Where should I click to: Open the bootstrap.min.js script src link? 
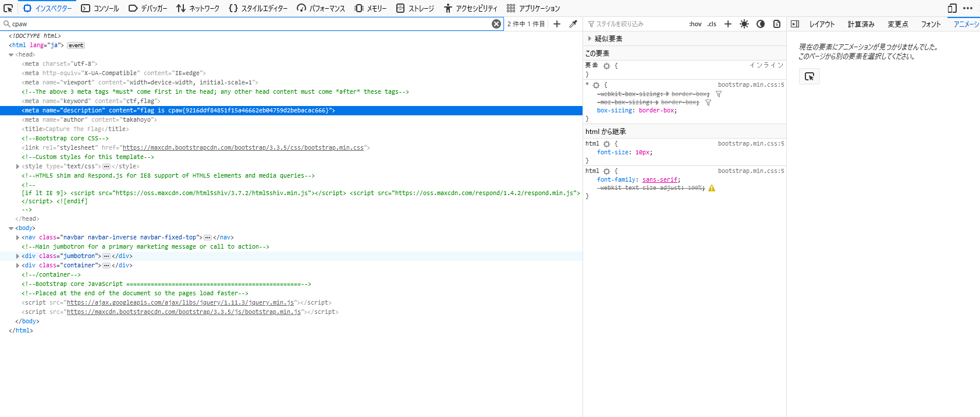pyautogui.click(x=184, y=312)
